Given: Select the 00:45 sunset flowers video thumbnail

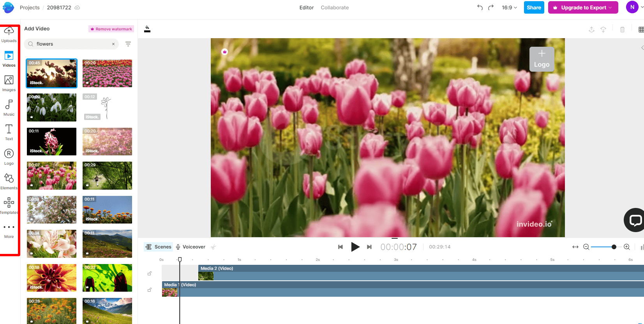Looking at the screenshot, I should pyautogui.click(x=51, y=73).
